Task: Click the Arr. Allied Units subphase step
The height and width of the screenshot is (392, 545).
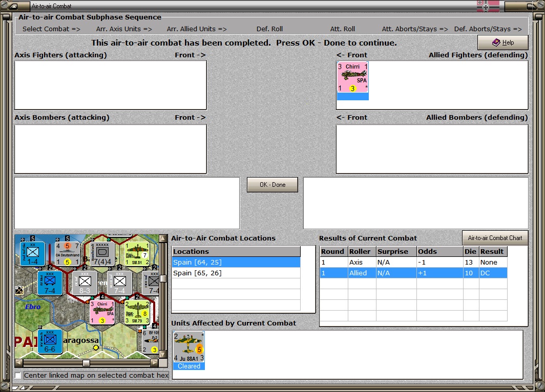Action: pos(197,29)
